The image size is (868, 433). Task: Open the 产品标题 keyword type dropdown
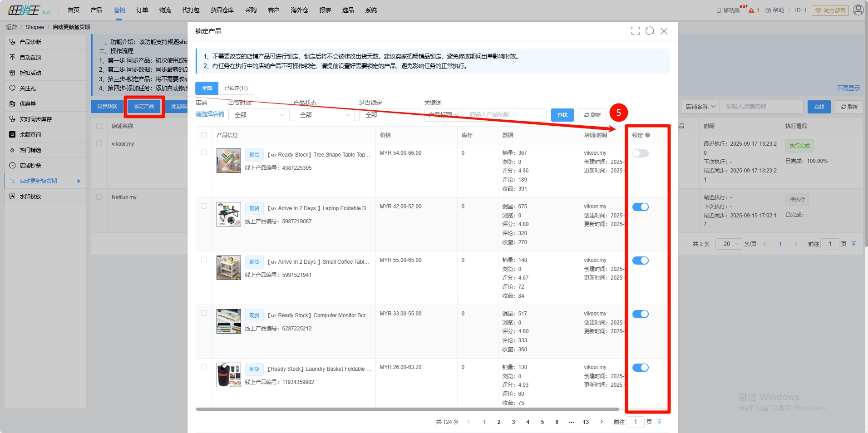[x=444, y=115]
